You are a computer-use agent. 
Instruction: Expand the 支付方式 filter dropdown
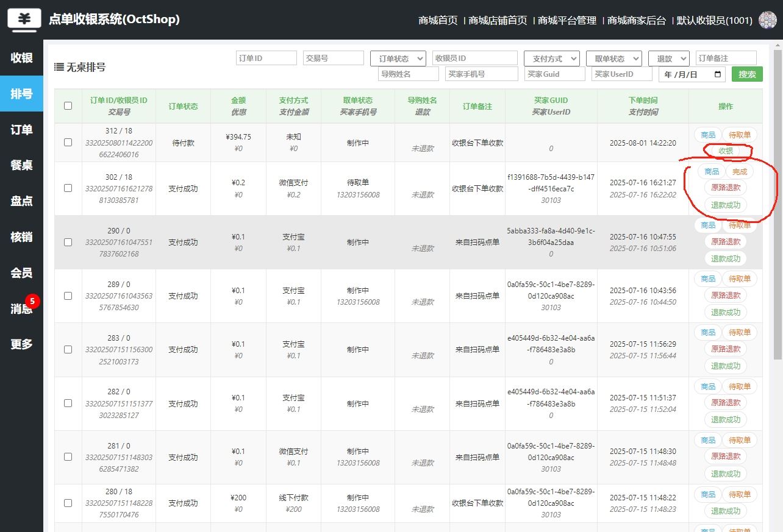pyautogui.click(x=552, y=59)
